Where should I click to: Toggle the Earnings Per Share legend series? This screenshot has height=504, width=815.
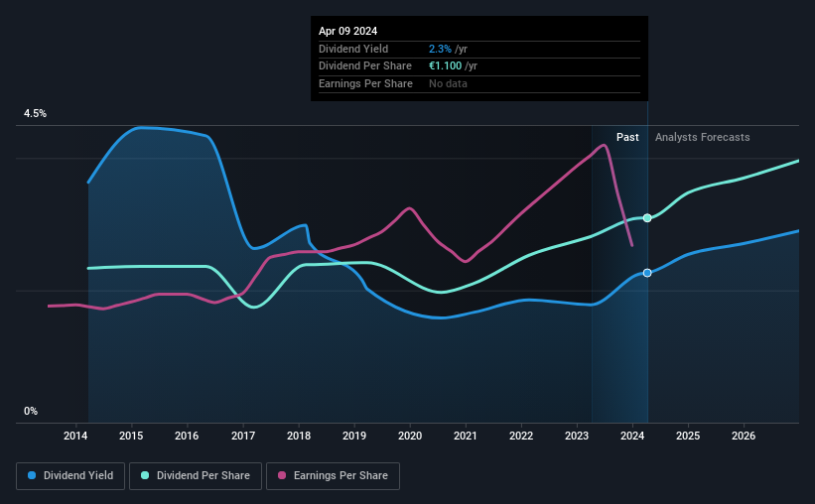[333, 476]
